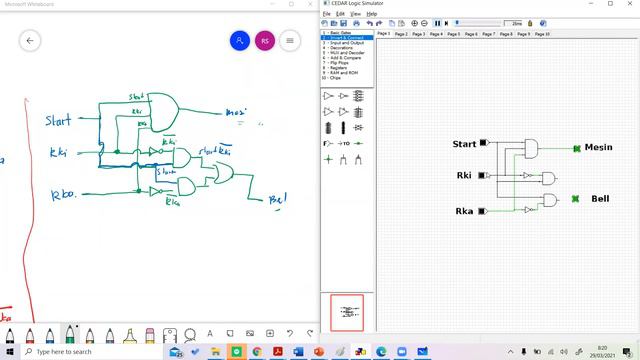The height and width of the screenshot is (360, 640).
Task: Select the pink eraser tool
Action: [x=150, y=336]
